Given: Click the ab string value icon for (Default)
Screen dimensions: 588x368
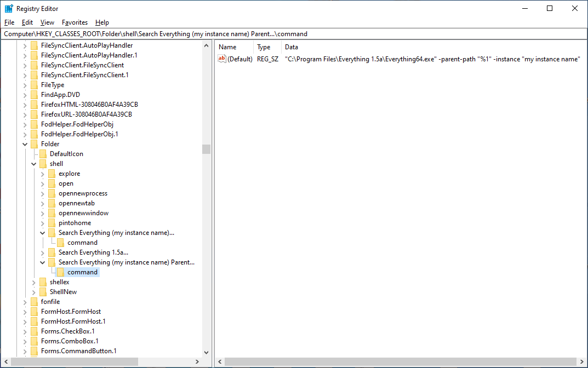Looking at the screenshot, I should [222, 59].
